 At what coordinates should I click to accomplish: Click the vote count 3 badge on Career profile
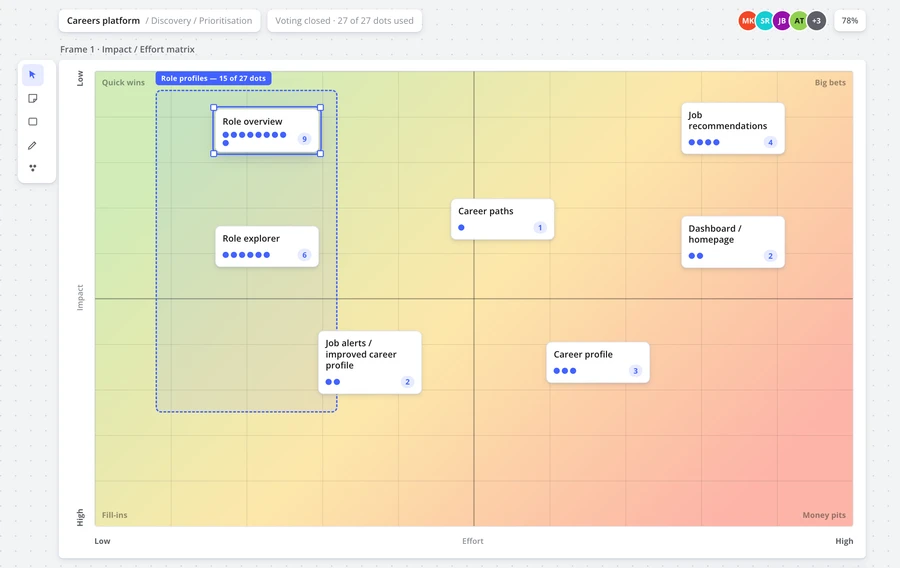tap(635, 371)
